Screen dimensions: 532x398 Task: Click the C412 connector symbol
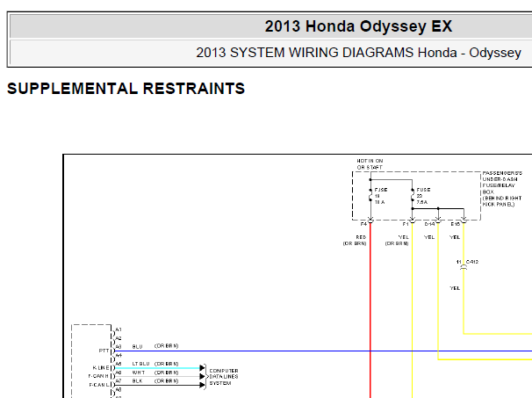click(x=464, y=268)
